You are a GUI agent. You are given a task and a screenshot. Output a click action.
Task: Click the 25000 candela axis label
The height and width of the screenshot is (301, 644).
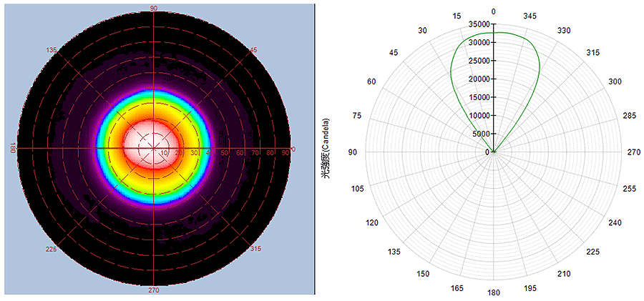click(474, 61)
